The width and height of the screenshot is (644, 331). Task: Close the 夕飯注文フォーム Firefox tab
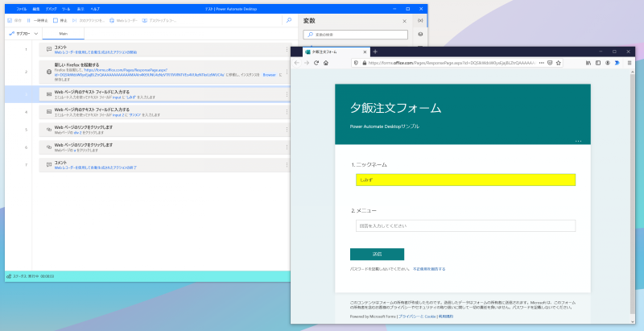pyautogui.click(x=365, y=52)
